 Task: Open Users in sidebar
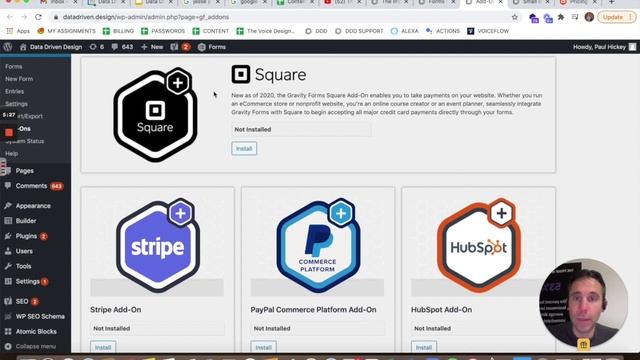(x=24, y=251)
